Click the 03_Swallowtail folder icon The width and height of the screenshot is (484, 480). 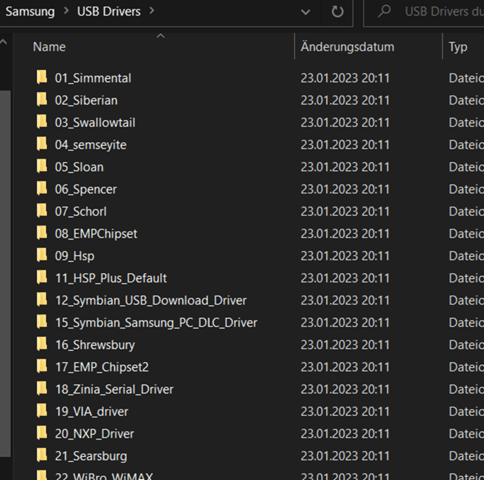tap(42, 122)
